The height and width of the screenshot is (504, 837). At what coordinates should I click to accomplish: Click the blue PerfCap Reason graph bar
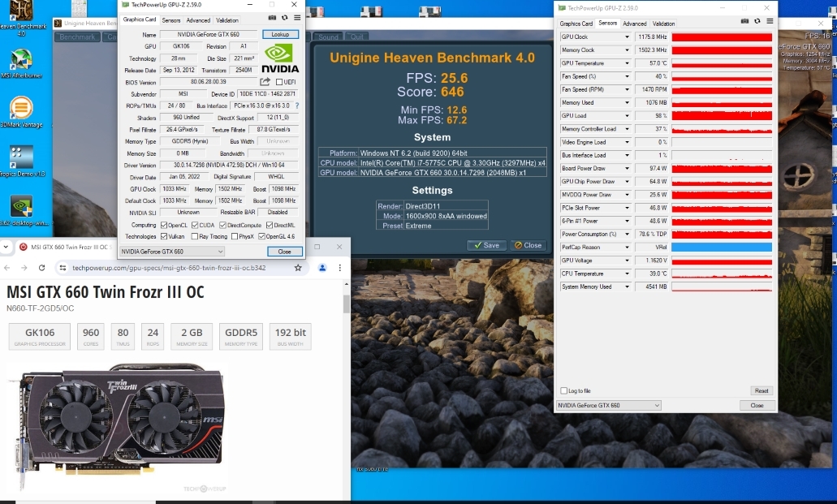point(722,248)
